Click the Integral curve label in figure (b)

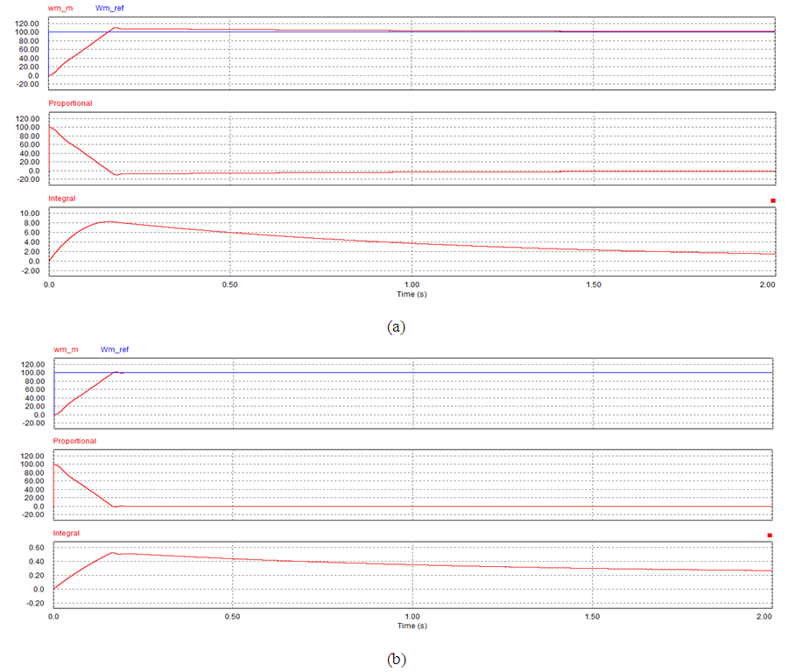click(67, 533)
